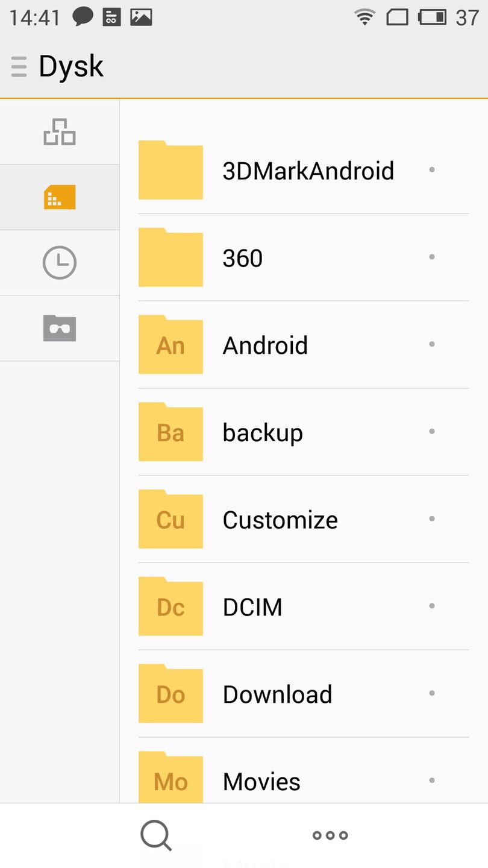Viewport: 488px width, 868px height.
Task: Tap the picture notification icon in status bar
Action: [x=141, y=17]
